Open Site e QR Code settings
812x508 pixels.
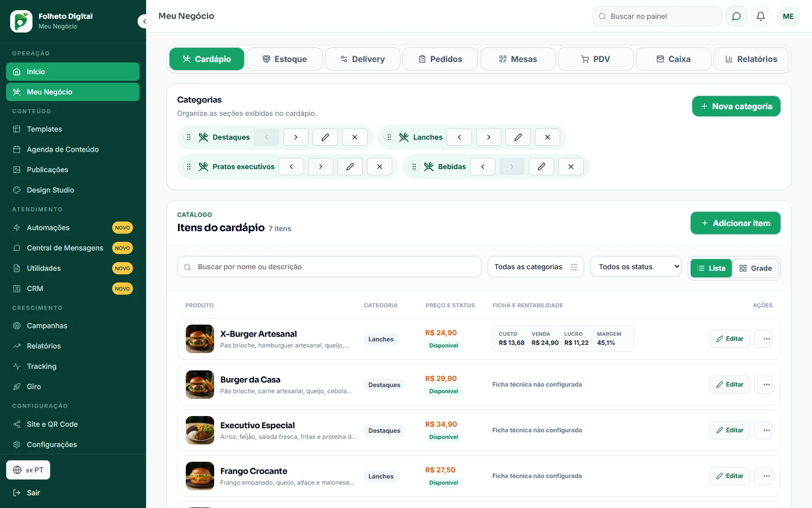(x=73, y=424)
